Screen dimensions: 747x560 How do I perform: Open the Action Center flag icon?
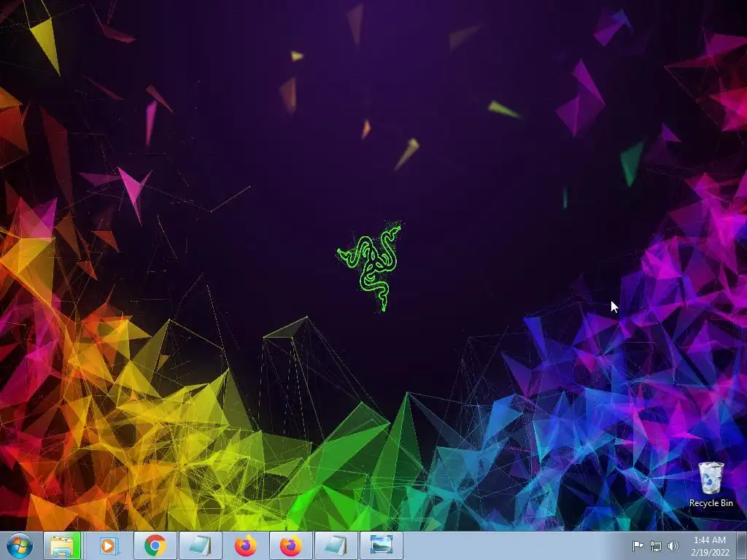tap(638, 545)
